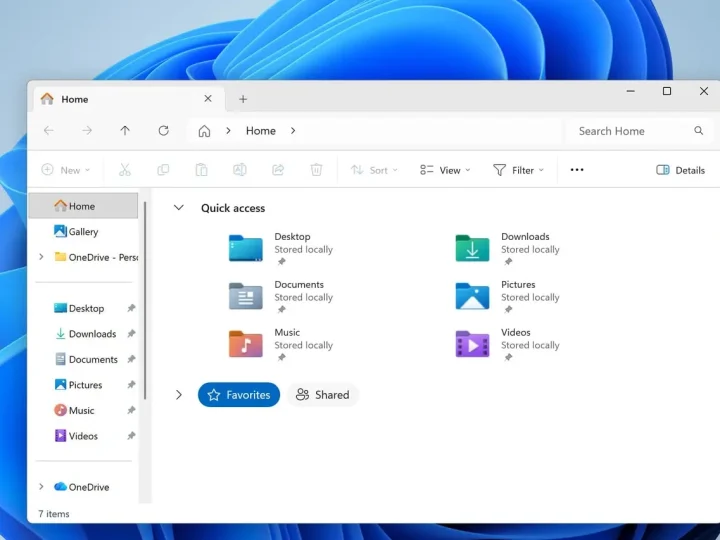Open the Filter dropdown menu

[518, 170]
